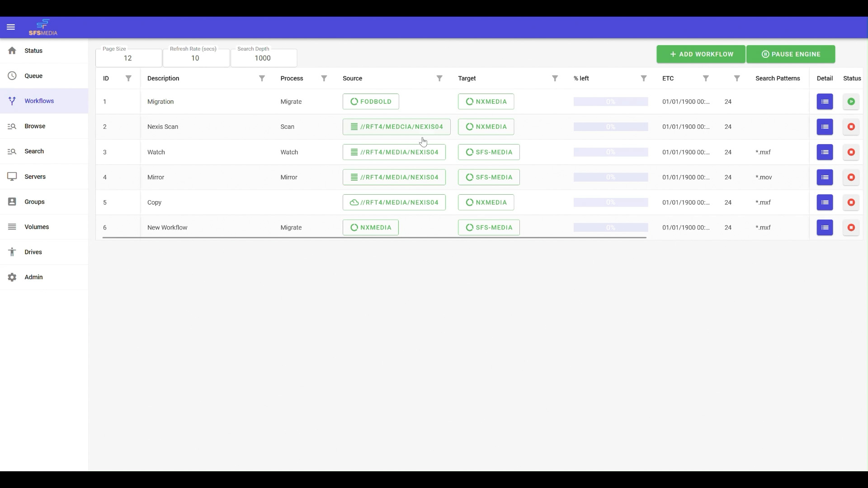Click the NXMEDIA source of New Workflow row
The height and width of the screenshot is (488, 868).
(371, 228)
